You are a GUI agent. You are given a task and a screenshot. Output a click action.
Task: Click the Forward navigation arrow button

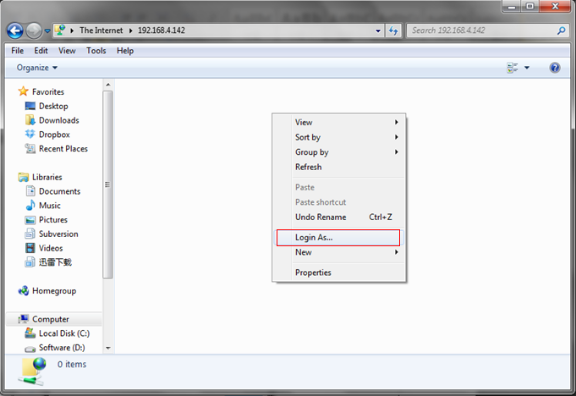pyautogui.click(x=34, y=30)
